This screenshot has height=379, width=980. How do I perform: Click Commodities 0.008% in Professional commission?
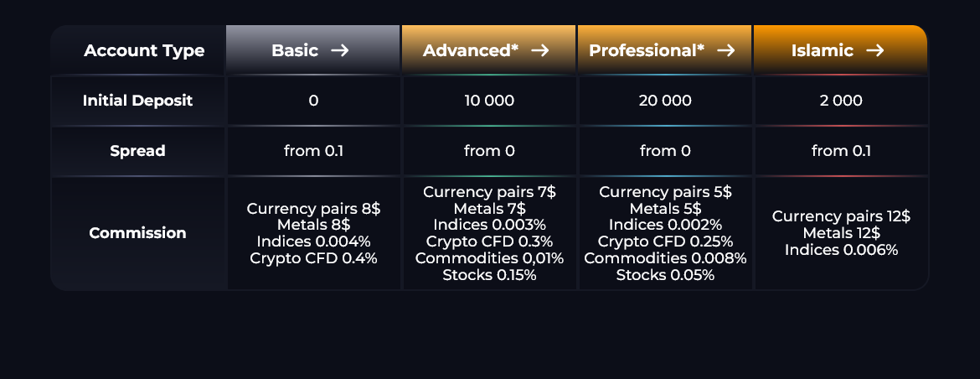tap(665, 258)
